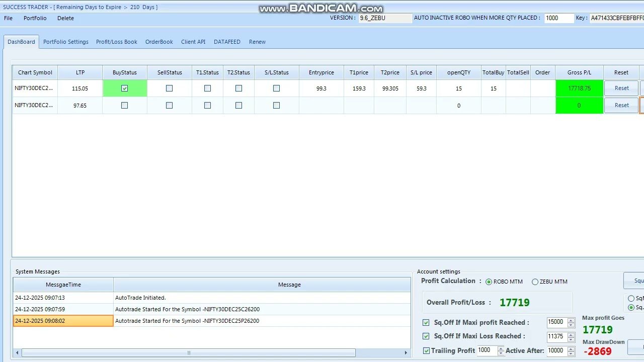Open the Profit/Loss Book tab
The height and width of the screenshot is (362, 644).
click(116, 42)
